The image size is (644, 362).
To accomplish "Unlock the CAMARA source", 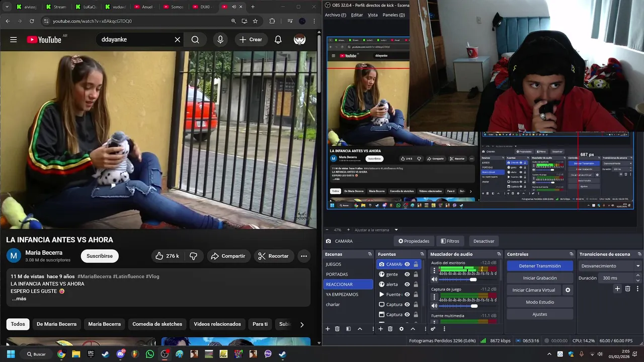I will pyautogui.click(x=416, y=264).
